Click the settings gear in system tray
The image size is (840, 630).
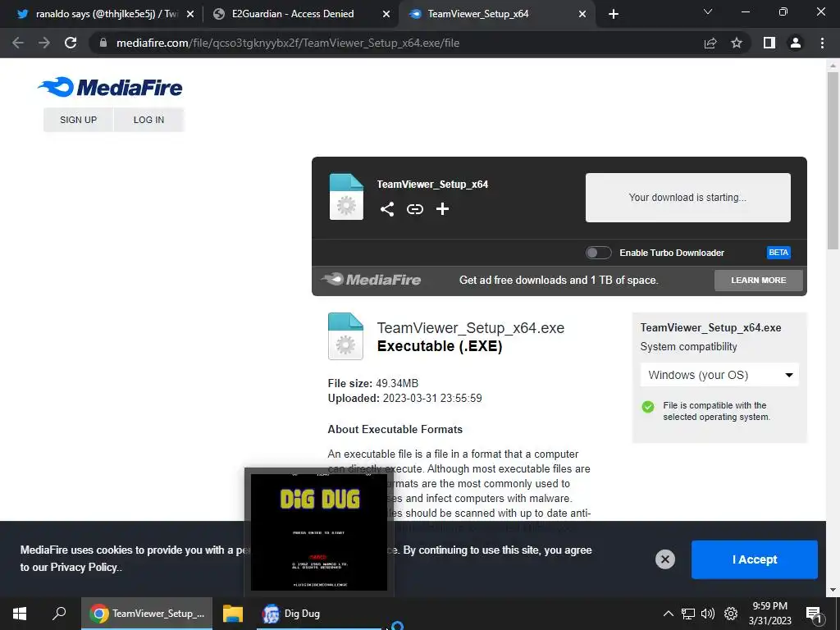click(x=731, y=614)
